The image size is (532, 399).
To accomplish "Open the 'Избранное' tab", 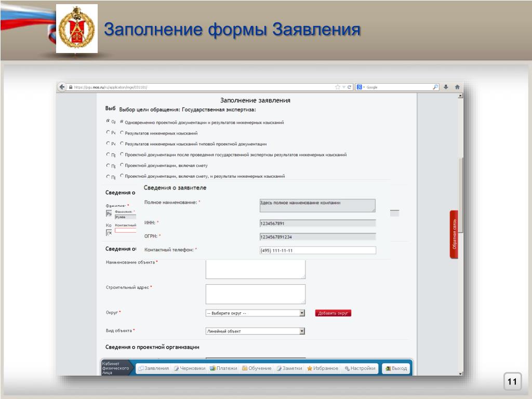I will click(x=323, y=368).
